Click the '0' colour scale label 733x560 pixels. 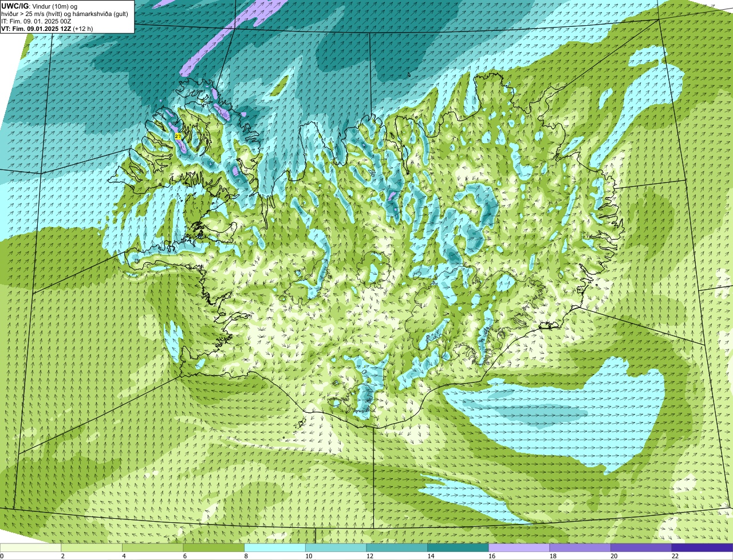coord(2,556)
